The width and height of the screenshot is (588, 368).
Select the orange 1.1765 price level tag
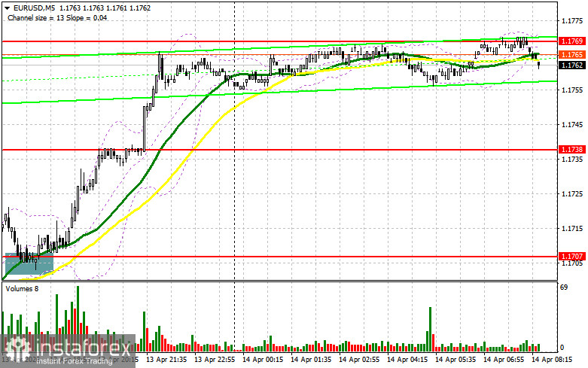(x=572, y=55)
